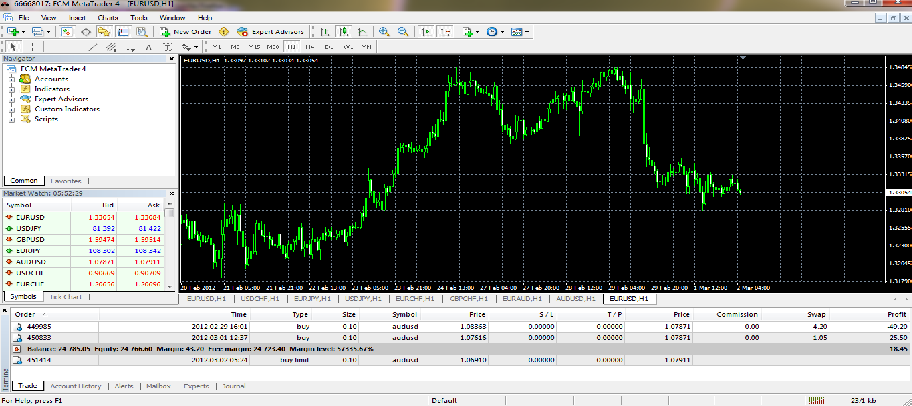Switch to H4 timeframe
Image resolution: width=912 pixels, height=406 pixels.
[x=309, y=47]
